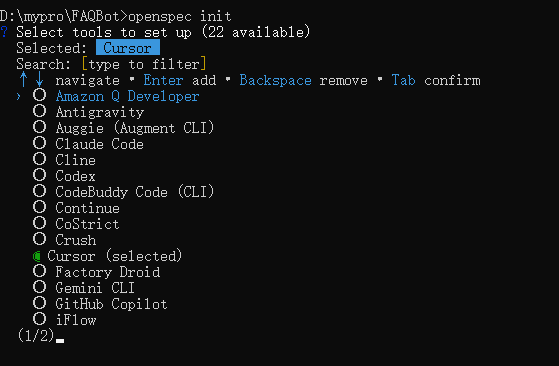Click the page indicator 1/2
559x366 pixels.
pos(36,335)
